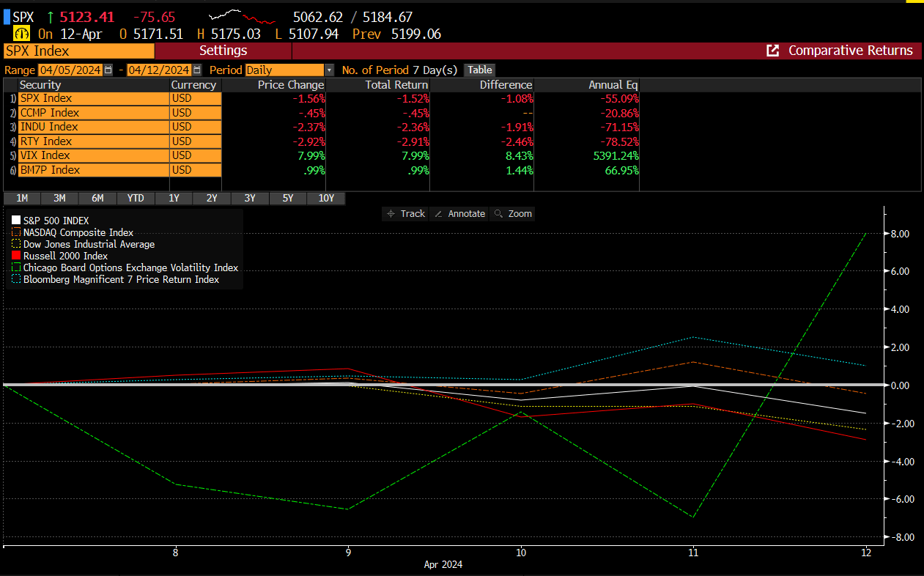Activate the chart Zoom tool

512,213
